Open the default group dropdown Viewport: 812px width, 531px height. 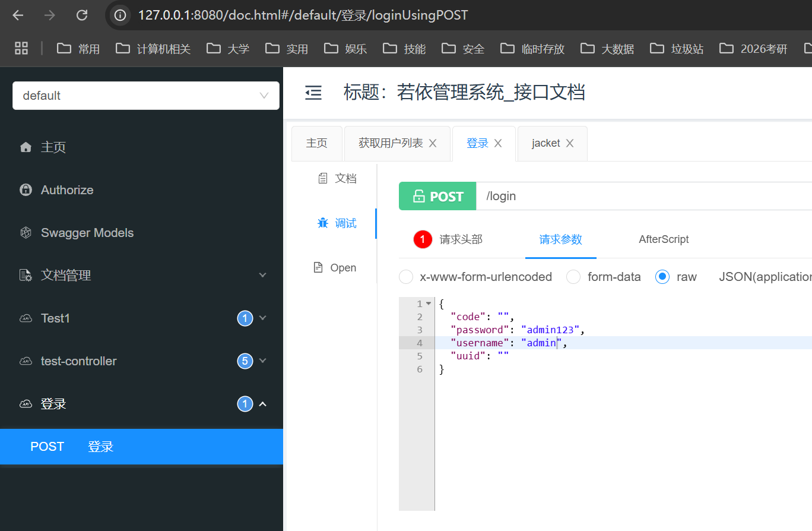coord(145,96)
